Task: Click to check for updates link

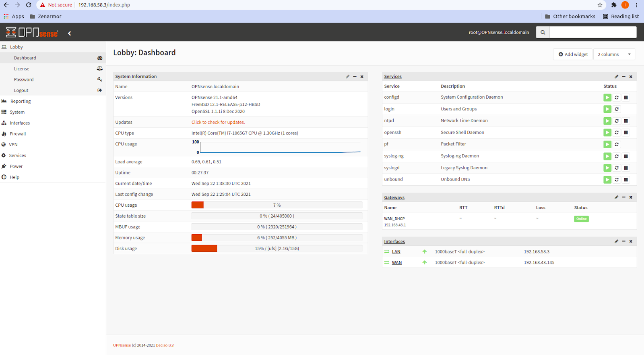Action: pyautogui.click(x=218, y=122)
